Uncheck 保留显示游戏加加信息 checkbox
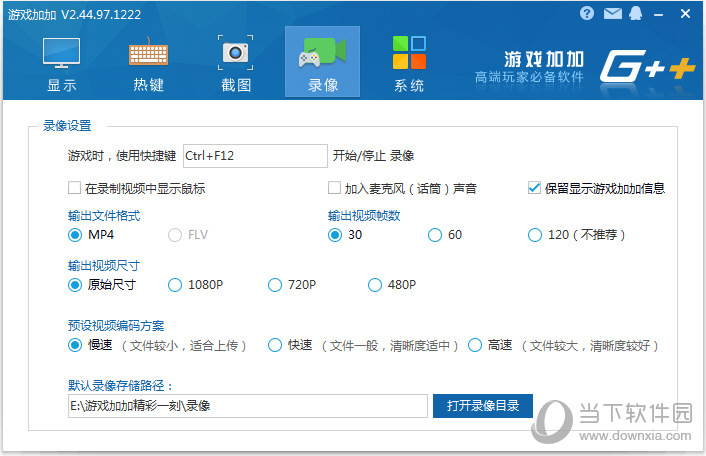706x456 pixels. click(534, 188)
